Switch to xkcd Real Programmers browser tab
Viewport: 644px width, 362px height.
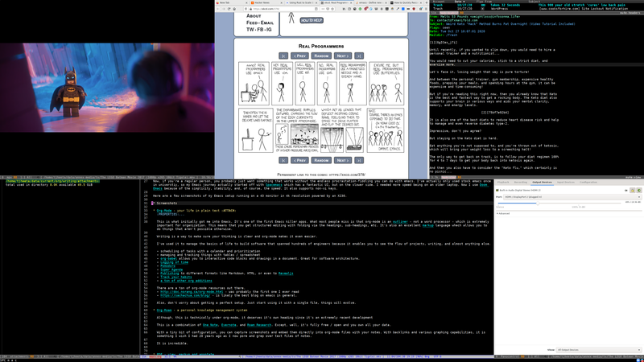(337, 2)
